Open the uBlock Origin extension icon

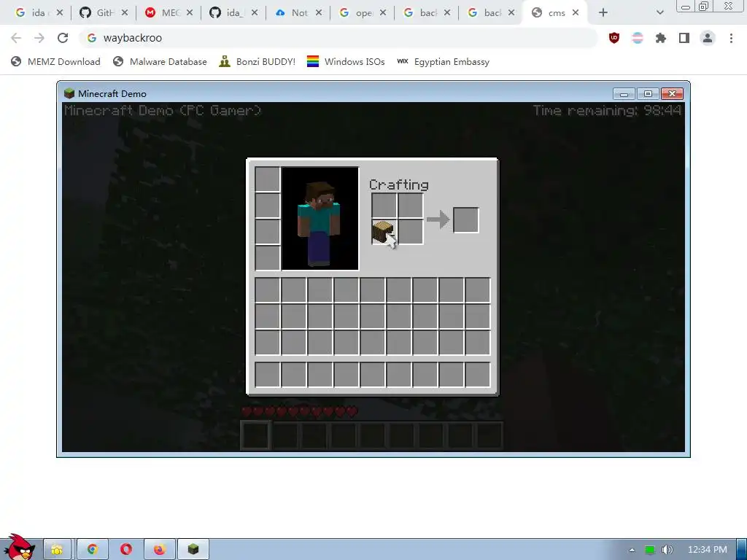pyautogui.click(x=614, y=38)
